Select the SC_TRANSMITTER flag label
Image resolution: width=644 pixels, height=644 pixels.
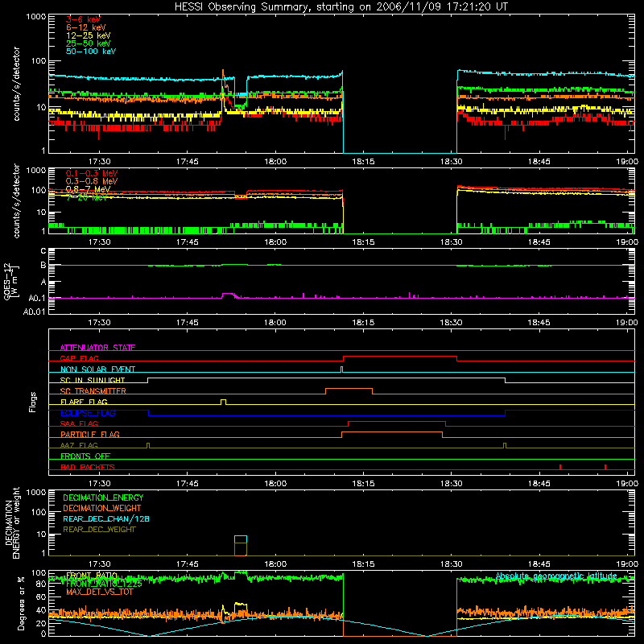tap(93, 391)
